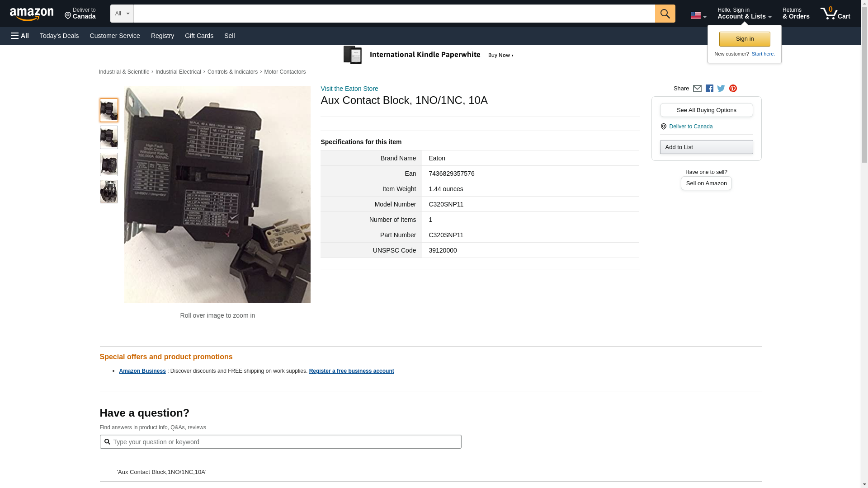Image resolution: width=868 pixels, height=488 pixels.
Task: Click the search magnifier Go button
Action: tap(665, 14)
